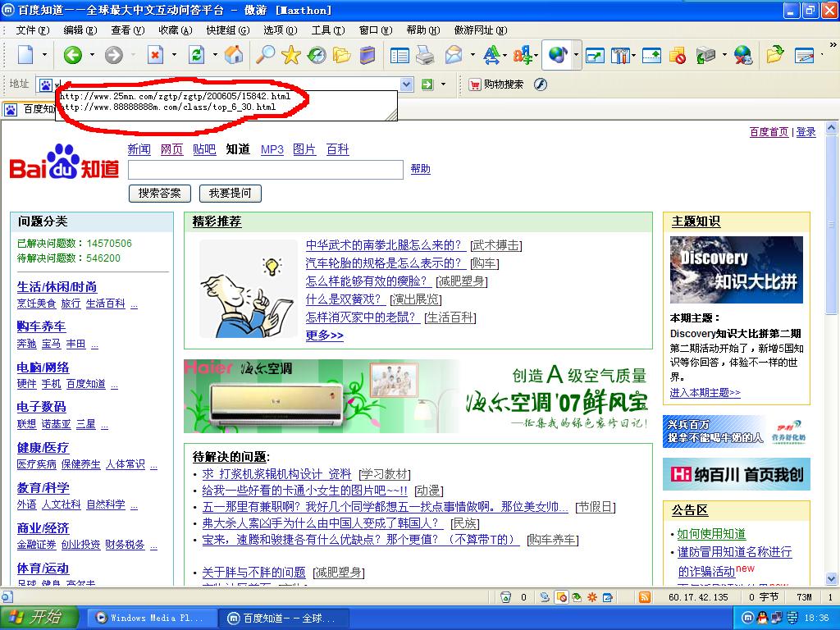Viewport: 840px width, 630px height.
Task: Click the font size A icon
Action: click(491, 55)
